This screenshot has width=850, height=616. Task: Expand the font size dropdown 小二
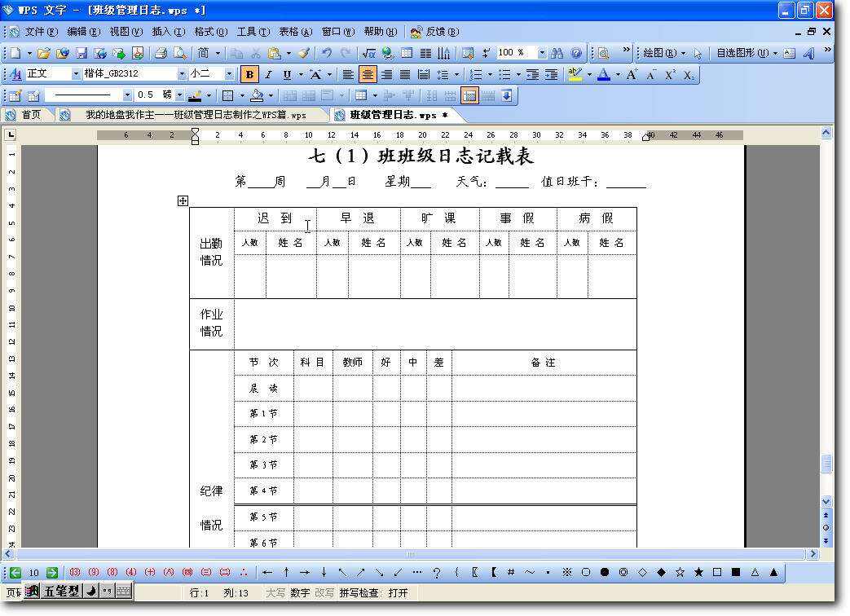(229, 74)
